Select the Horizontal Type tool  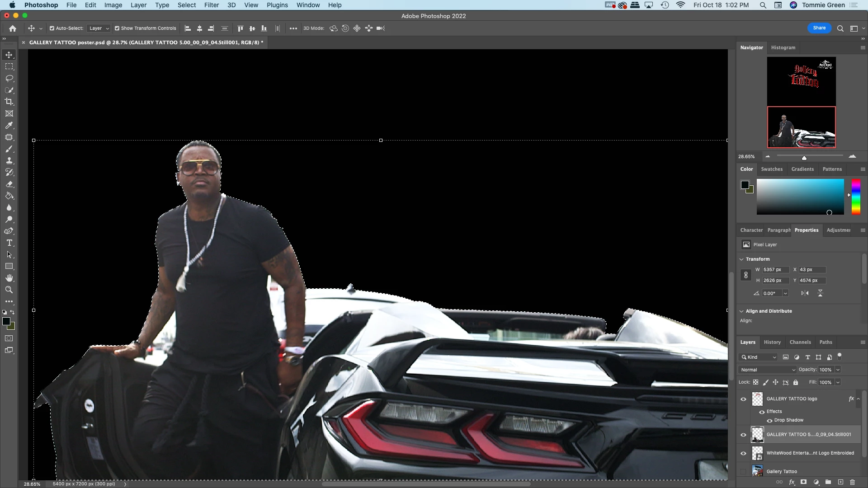[x=9, y=243]
